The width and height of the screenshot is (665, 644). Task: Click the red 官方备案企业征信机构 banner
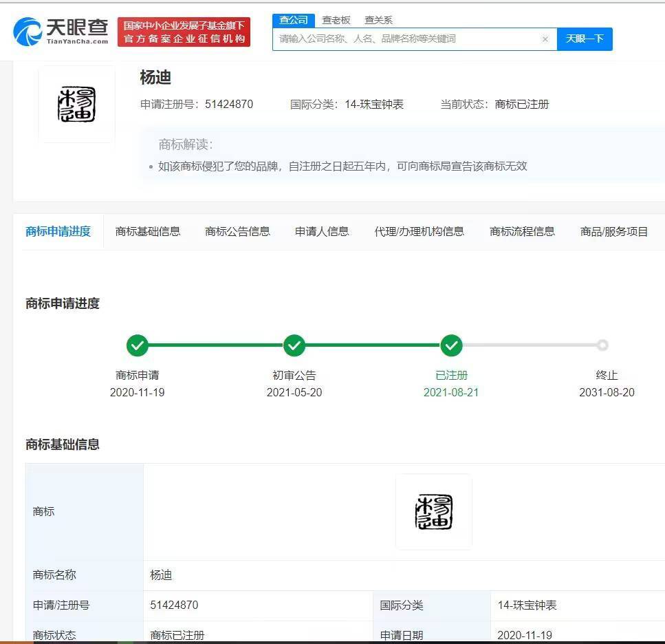[x=184, y=32]
